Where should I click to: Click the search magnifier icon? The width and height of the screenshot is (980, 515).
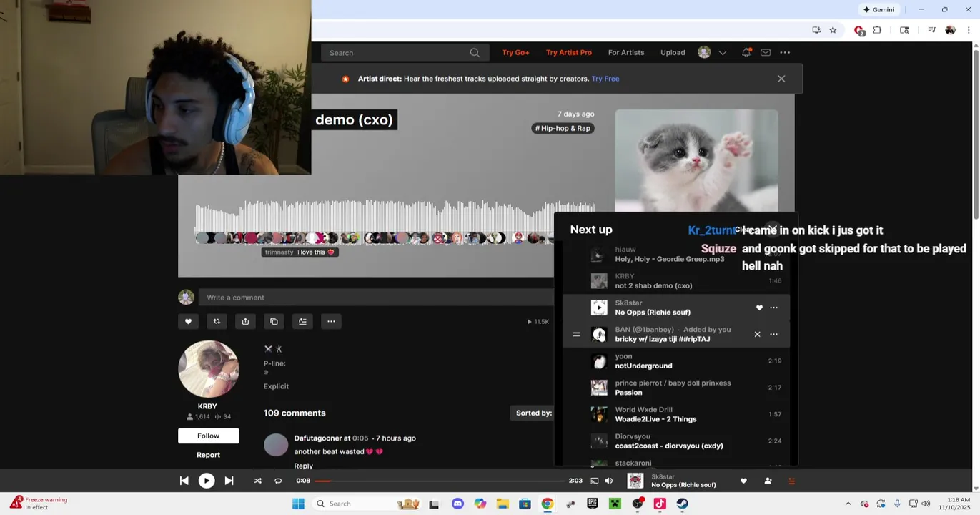[475, 52]
